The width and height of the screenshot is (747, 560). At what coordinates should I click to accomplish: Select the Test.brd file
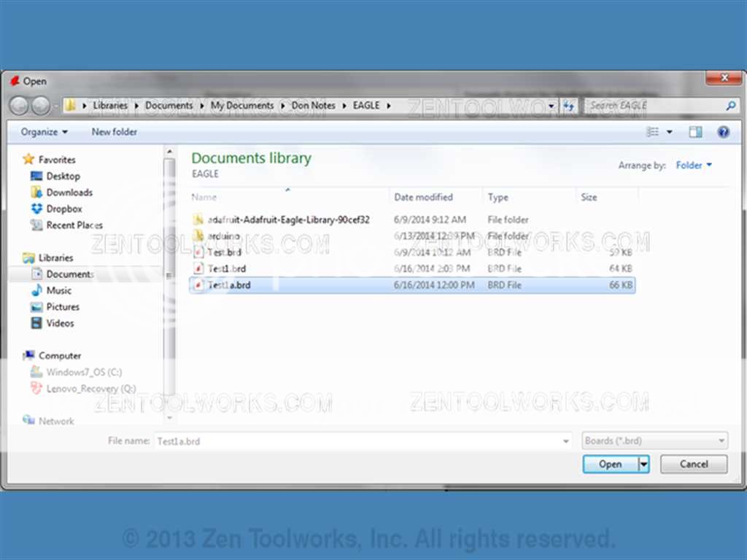(x=224, y=252)
